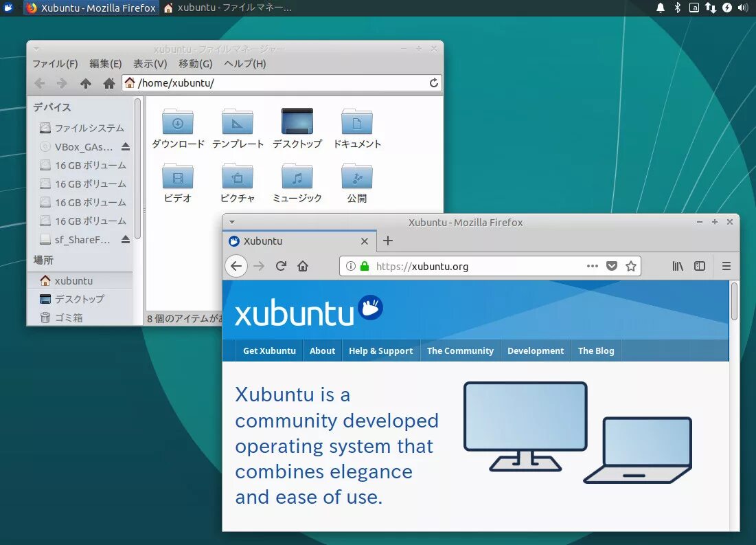This screenshot has width=756, height=545.
Task: Click the back arrow in file manager
Action: 40,84
